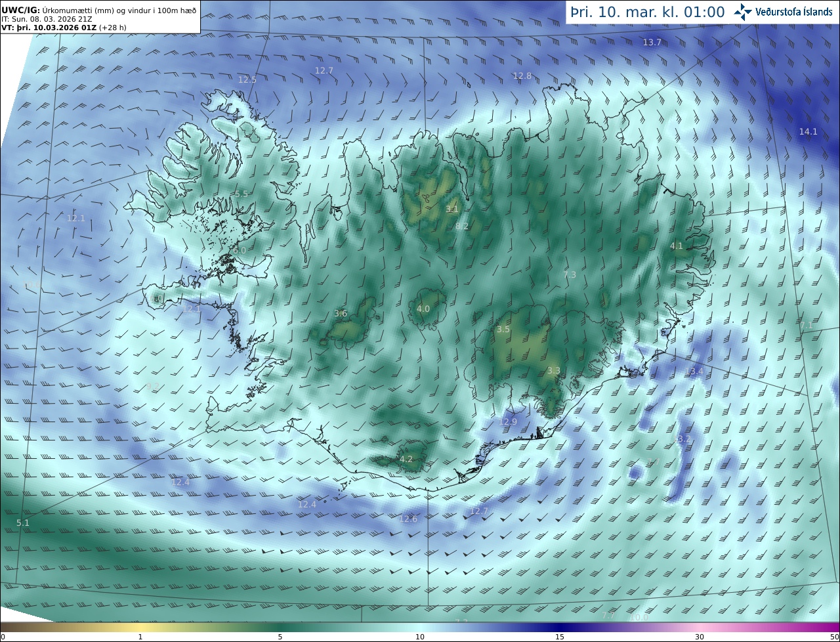Click the colour scale label 50
840x642 pixels.
834,637
